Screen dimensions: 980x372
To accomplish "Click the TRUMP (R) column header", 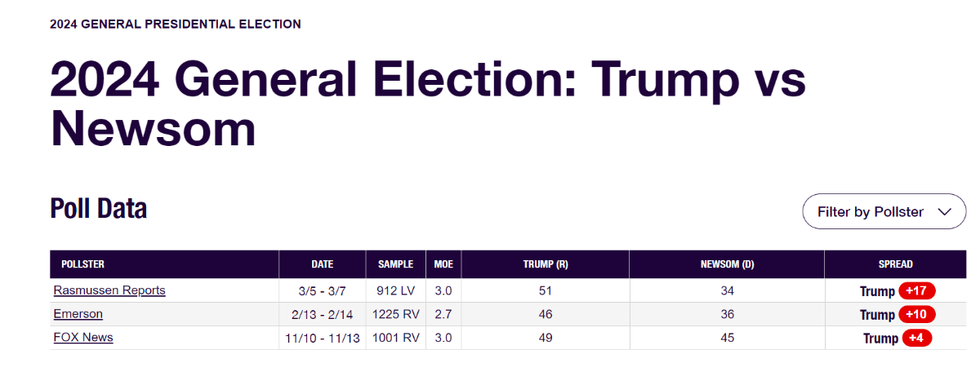I will point(546,264).
